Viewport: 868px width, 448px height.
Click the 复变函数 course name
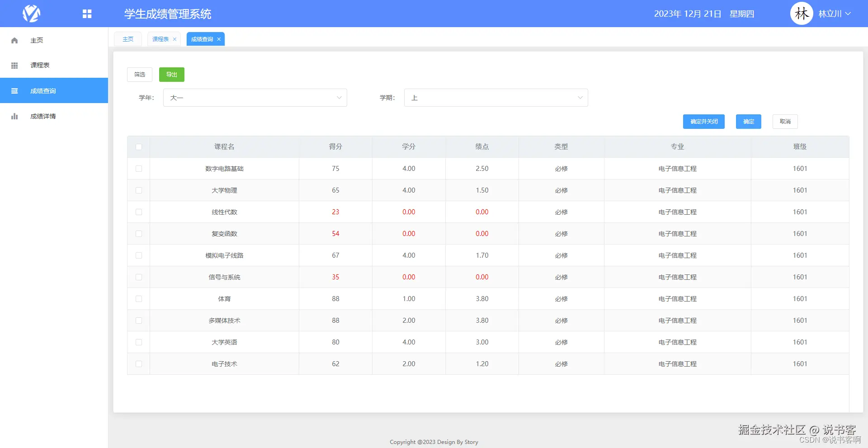[224, 234]
